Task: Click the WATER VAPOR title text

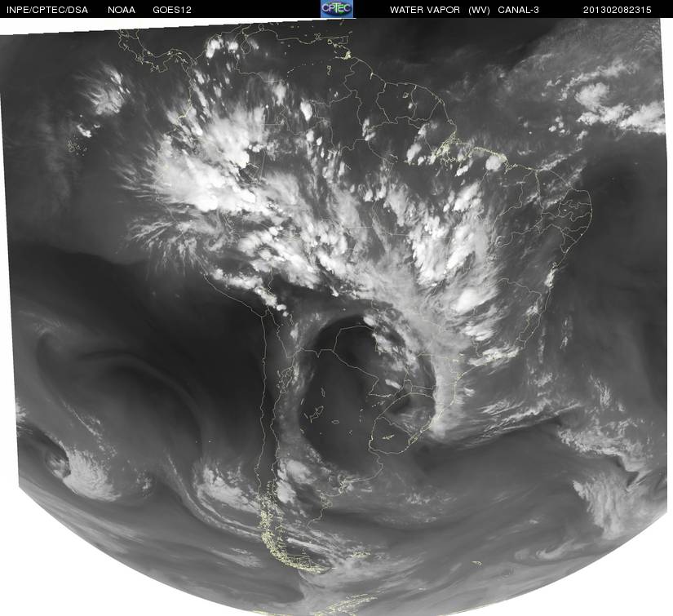Action: [x=424, y=10]
